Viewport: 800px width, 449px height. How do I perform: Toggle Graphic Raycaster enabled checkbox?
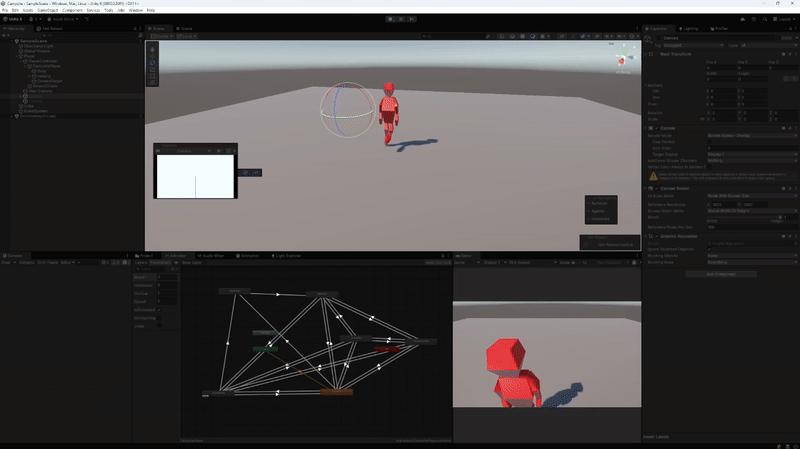pyautogui.click(x=657, y=236)
